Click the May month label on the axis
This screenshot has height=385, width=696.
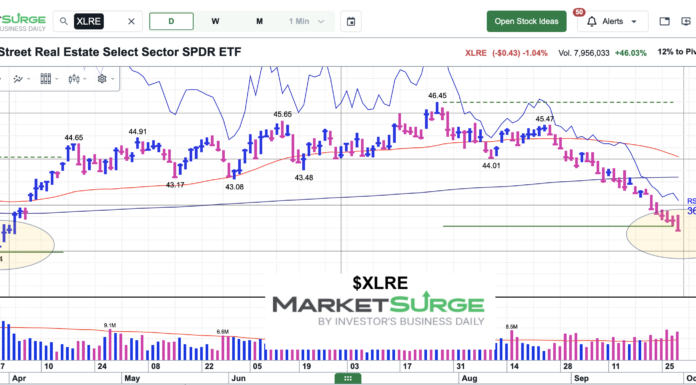pyautogui.click(x=132, y=379)
